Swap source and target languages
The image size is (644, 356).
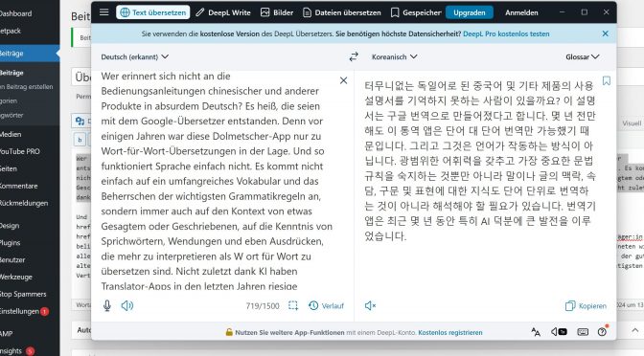[354, 56]
